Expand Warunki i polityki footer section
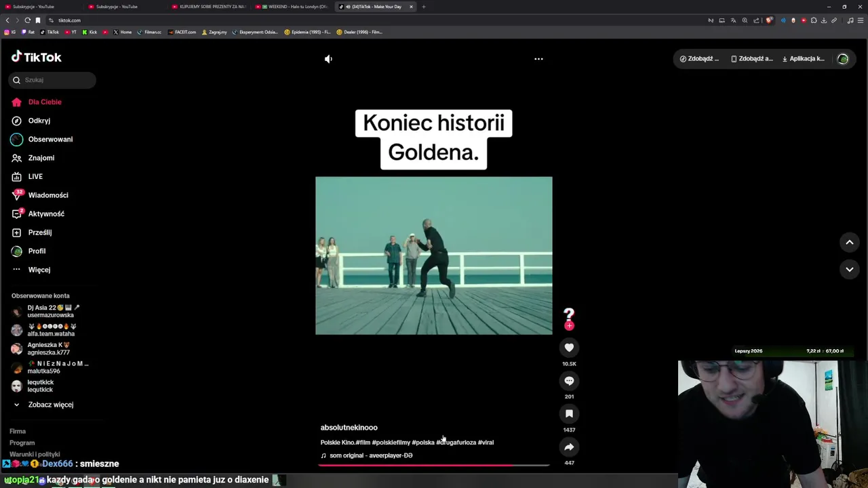 [35, 454]
